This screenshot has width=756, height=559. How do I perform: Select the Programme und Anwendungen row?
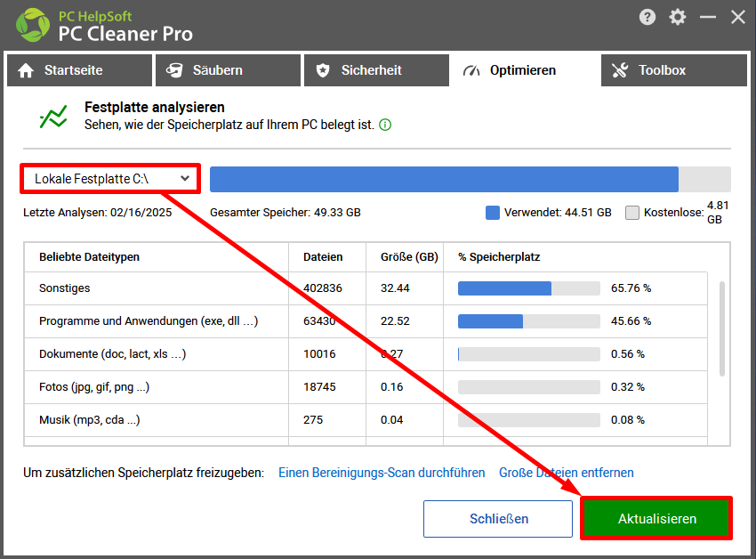[x=366, y=321]
